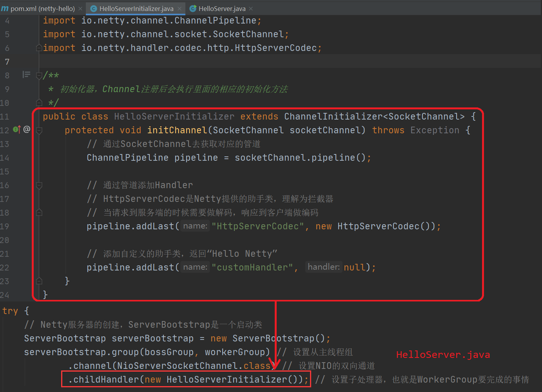This screenshot has height=392, width=542.
Task: Collapse the initChannel method fold at line 12
Action: tap(39, 130)
